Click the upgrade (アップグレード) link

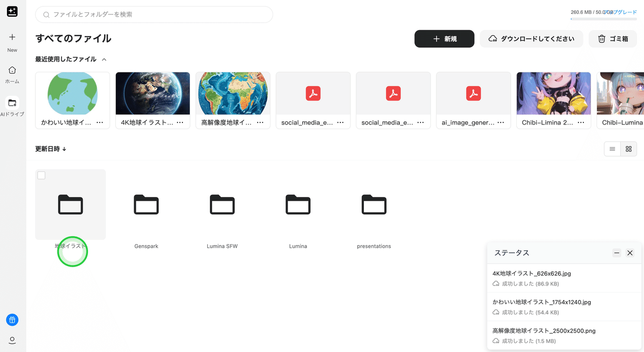623,12
